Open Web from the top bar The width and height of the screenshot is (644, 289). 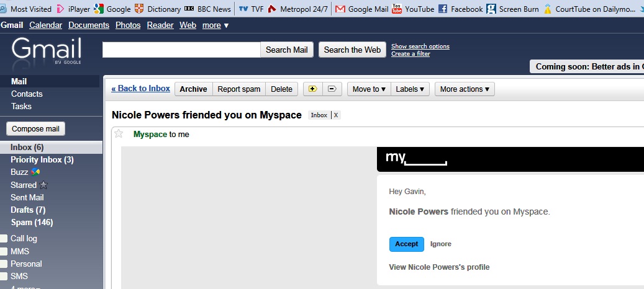pos(188,25)
